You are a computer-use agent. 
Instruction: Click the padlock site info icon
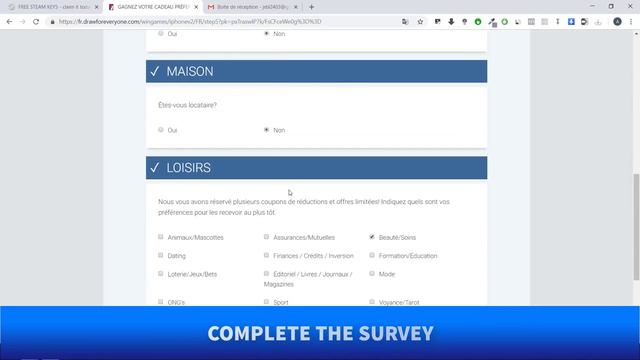click(x=52, y=22)
